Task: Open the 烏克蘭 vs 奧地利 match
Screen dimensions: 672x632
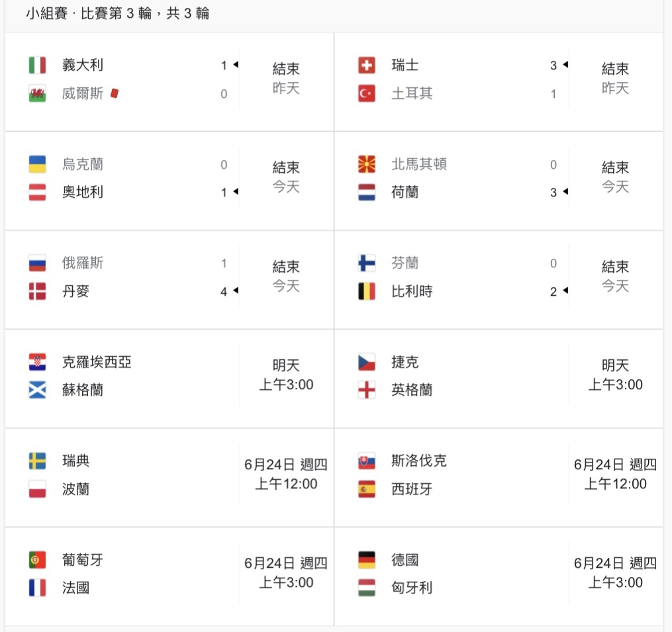Action: click(169, 181)
